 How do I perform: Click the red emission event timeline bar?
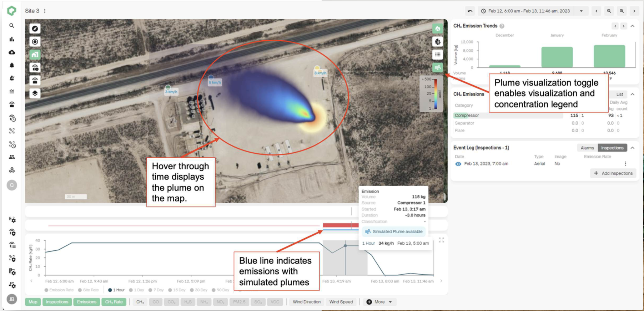point(341,225)
